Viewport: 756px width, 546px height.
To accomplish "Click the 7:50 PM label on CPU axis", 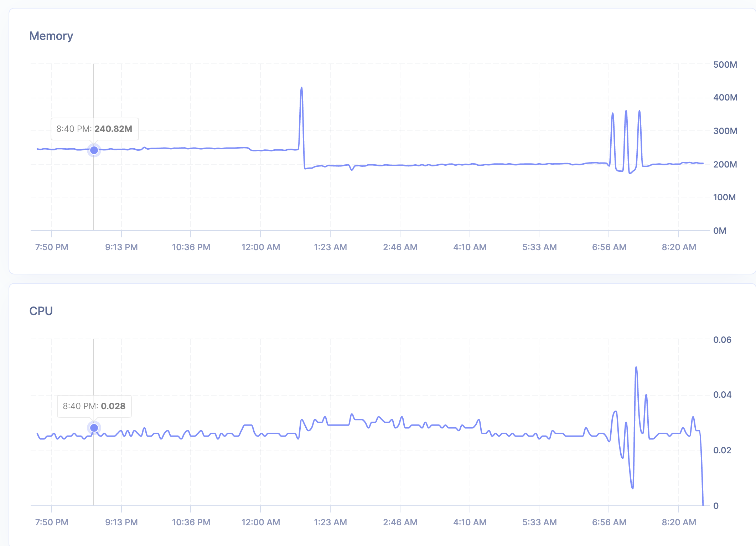I will pyautogui.click(x=52, y=522).
